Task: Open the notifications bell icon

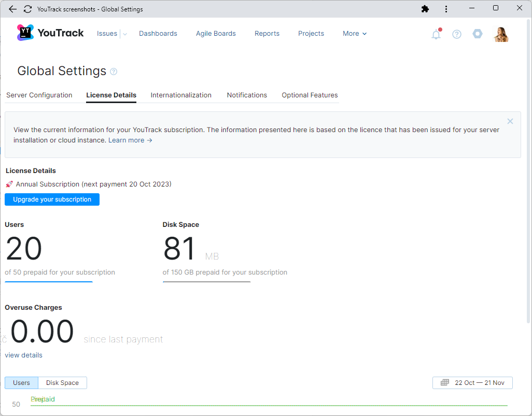Action: coord(436,34)
